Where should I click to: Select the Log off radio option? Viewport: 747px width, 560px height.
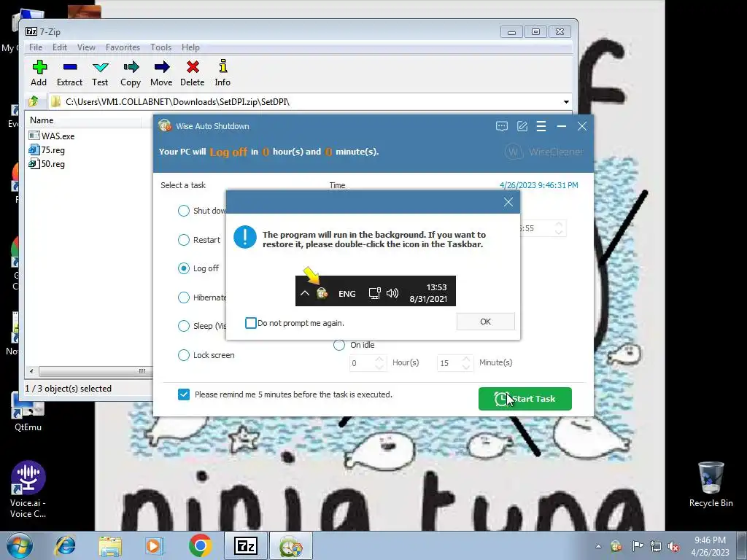[183, 268]
